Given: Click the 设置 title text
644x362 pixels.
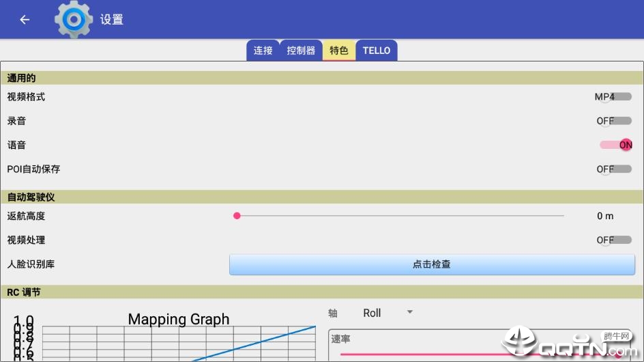Looking at the screenshot, I should click(112, 20).
